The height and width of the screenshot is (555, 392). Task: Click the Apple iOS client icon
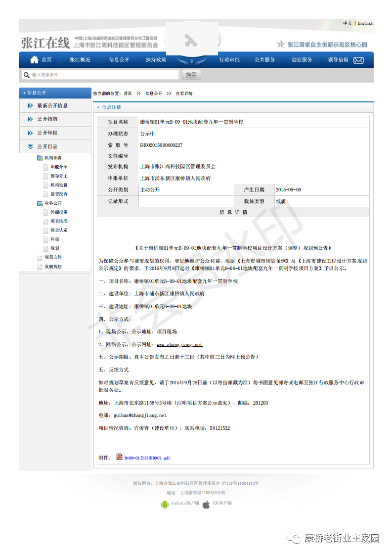[206, 504]
